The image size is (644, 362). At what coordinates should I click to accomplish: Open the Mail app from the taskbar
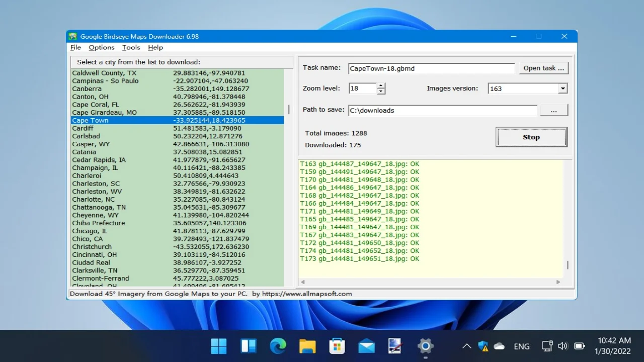click(366, 346)
